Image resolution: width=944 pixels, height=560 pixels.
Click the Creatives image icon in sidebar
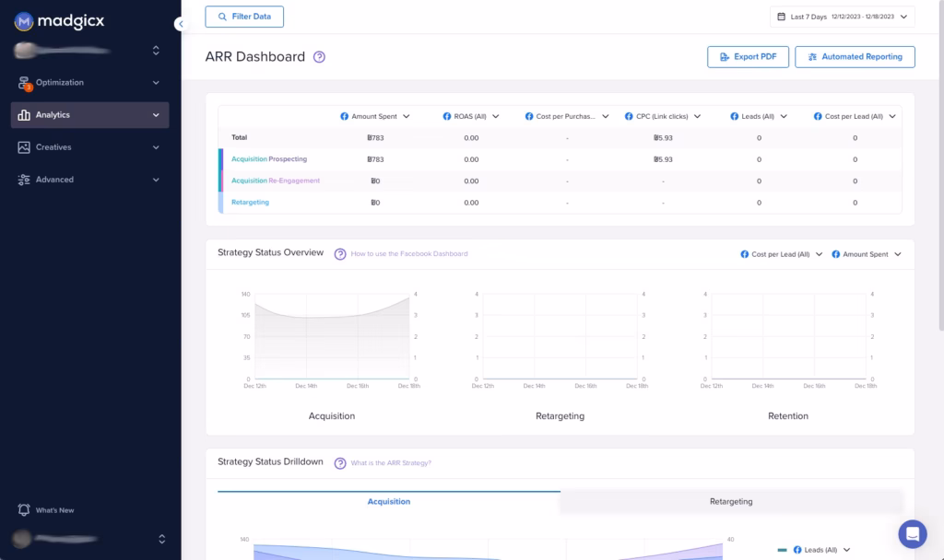(x=24, y=147)
